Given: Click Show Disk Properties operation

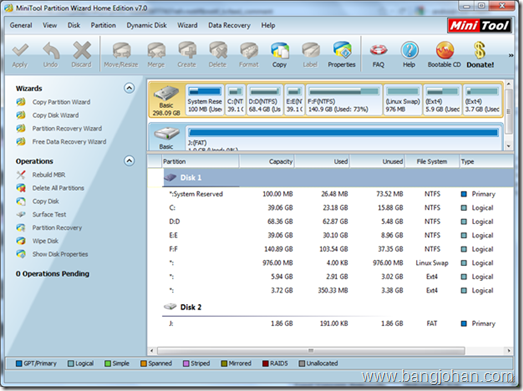Looking at the screenshot, I should click(x=60, y=254).
